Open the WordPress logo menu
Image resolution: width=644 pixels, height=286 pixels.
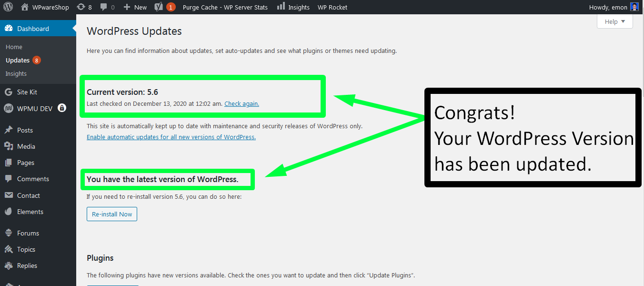click(x=8, y=7)
